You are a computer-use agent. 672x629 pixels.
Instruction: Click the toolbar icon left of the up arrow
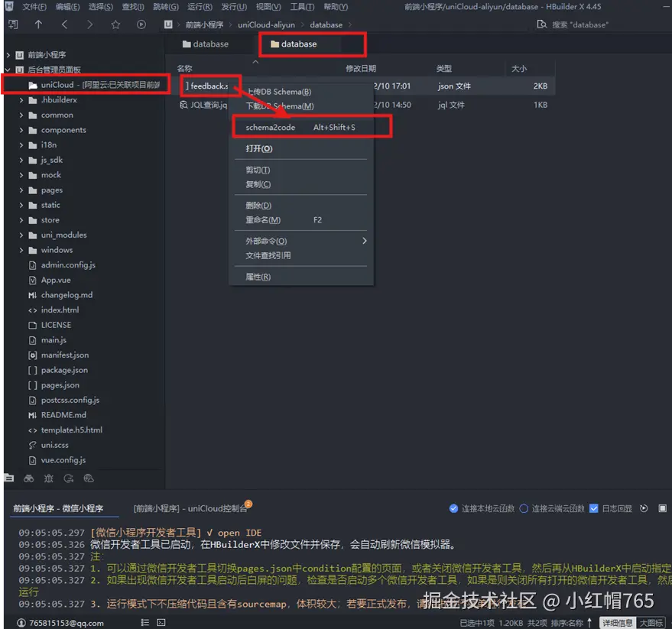[13, 24]
